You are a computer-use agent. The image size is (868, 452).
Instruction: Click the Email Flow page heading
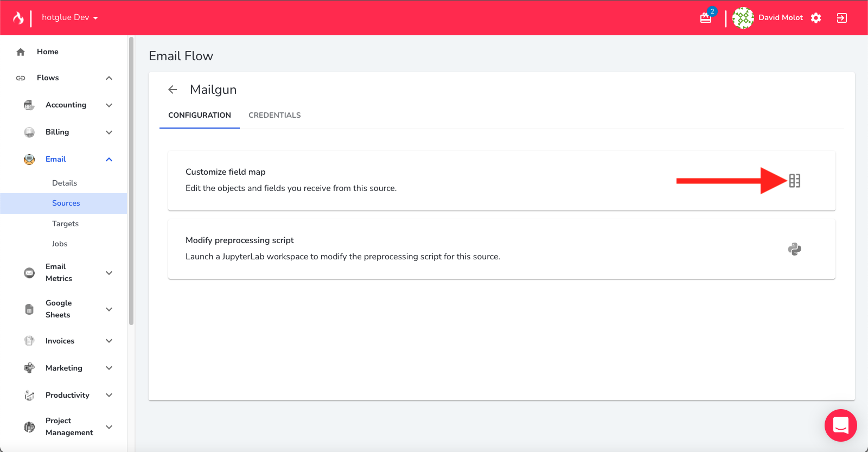tap(181, 56)
